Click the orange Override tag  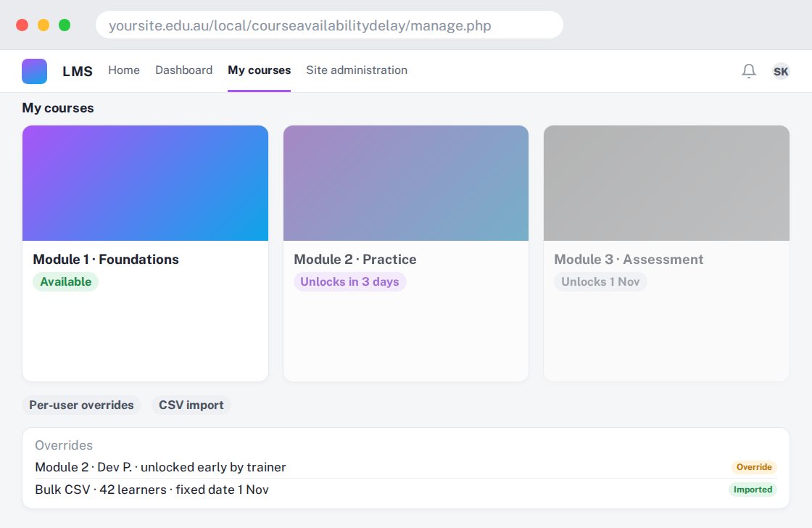754,467
